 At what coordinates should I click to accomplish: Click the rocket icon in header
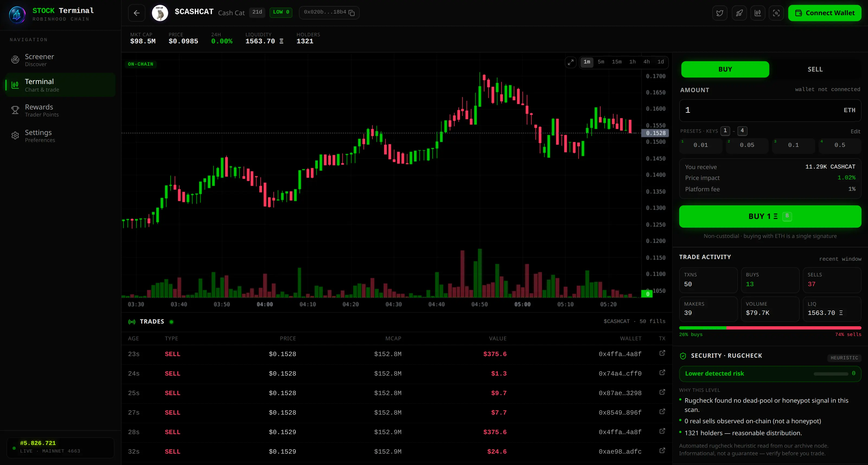point(739,13)
